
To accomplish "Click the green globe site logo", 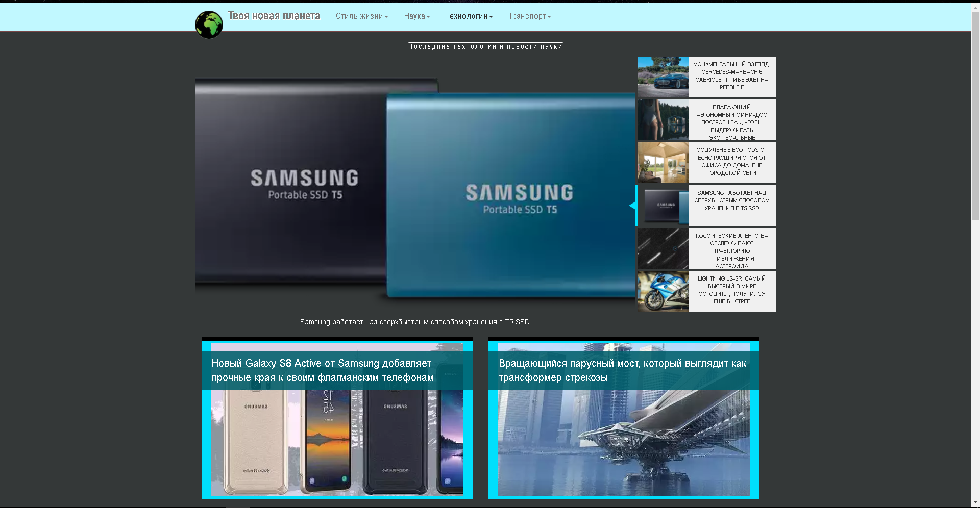I will [209, 24].
